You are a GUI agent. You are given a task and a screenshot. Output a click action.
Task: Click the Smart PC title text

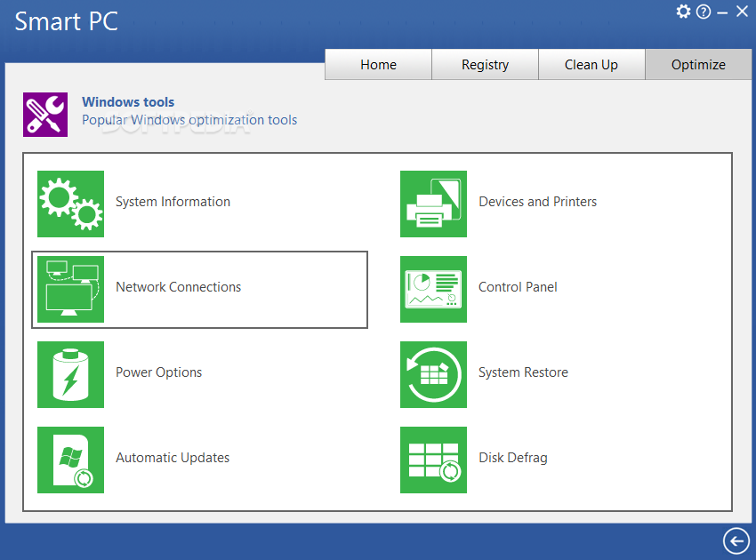pyautogui.click(x=67, y=21)
